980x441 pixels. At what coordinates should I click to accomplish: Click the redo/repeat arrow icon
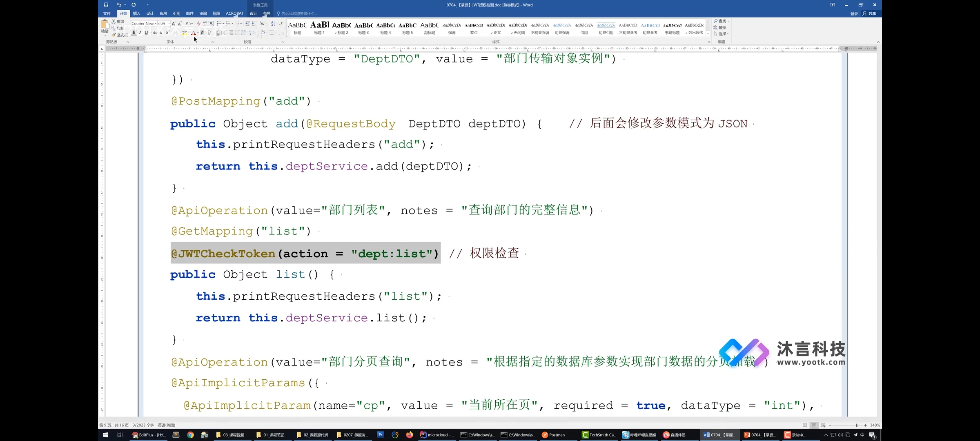pyautogui.click(x=134, y=5)
